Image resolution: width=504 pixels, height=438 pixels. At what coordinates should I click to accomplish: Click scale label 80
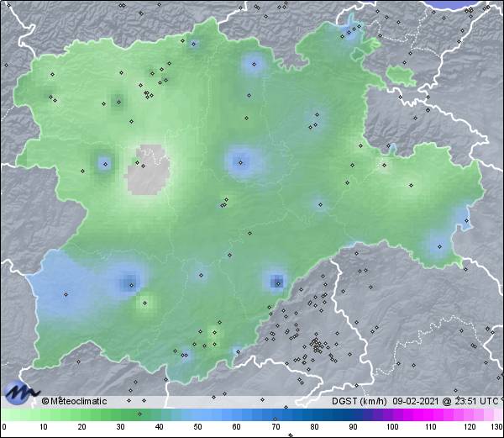click(315, 427)
